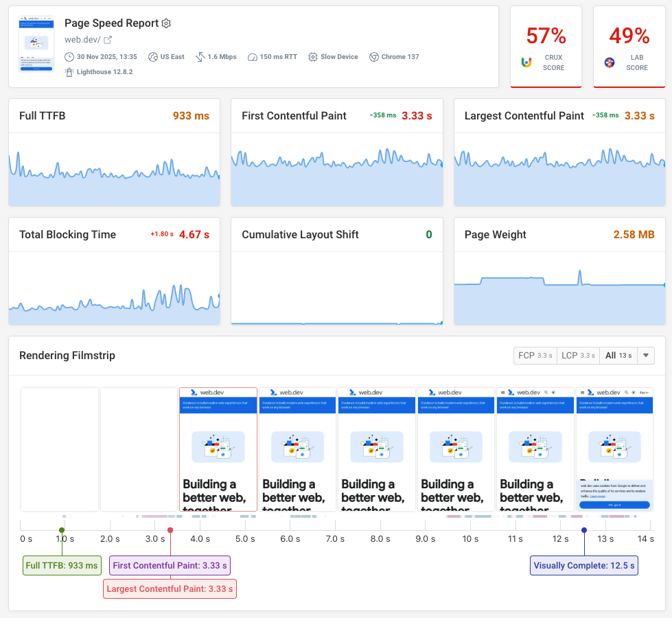Click the Chrome 137 browser icon
Viewport: 672px width, 618px height.
pyautogui.click(x=375, y=57)
